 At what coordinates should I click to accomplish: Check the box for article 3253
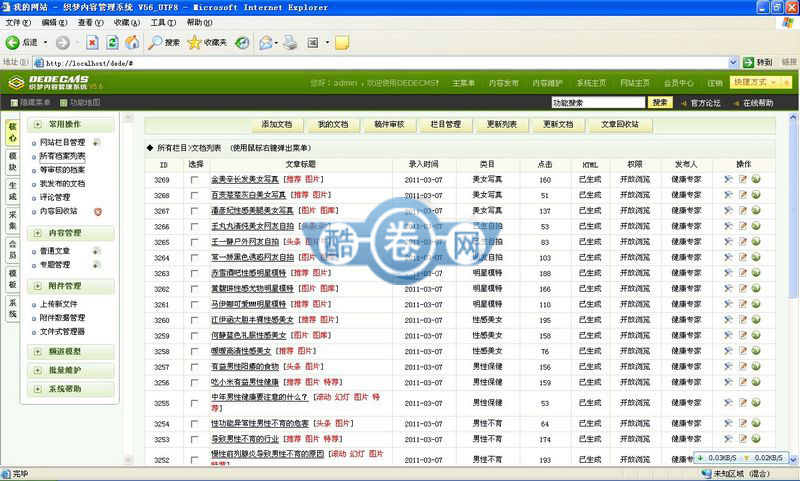pos(194,439)
